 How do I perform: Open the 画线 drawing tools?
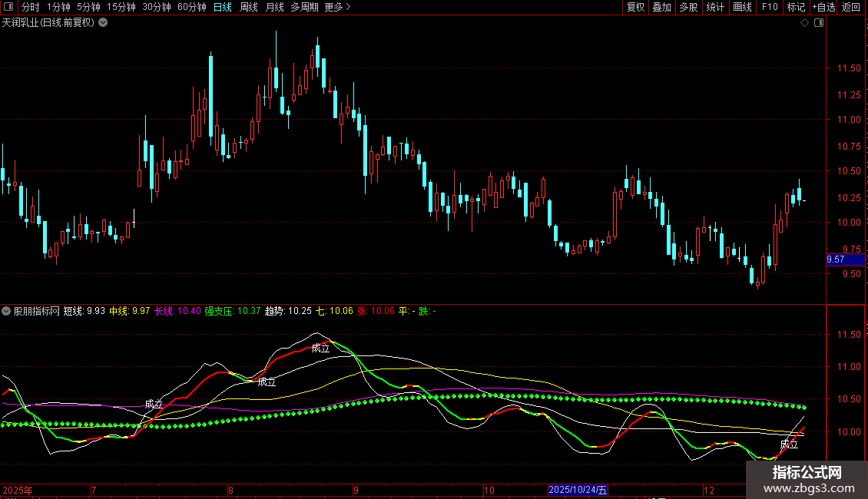742,7
